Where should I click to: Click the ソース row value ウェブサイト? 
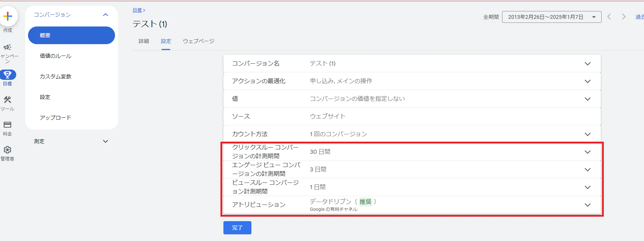click(x=328, y=116)
